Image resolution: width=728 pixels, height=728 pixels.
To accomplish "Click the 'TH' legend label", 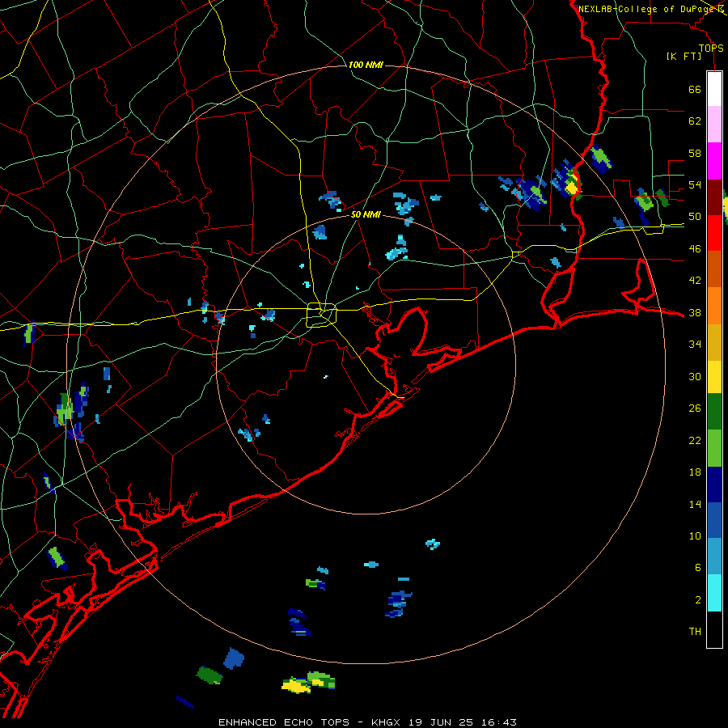I will pos(695,632).
